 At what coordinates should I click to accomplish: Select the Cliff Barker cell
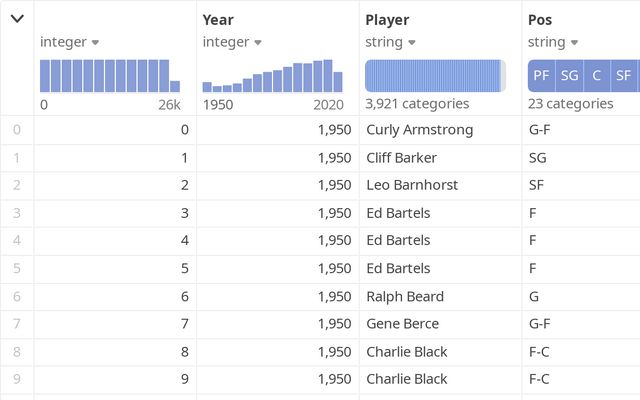coord(402,158)
